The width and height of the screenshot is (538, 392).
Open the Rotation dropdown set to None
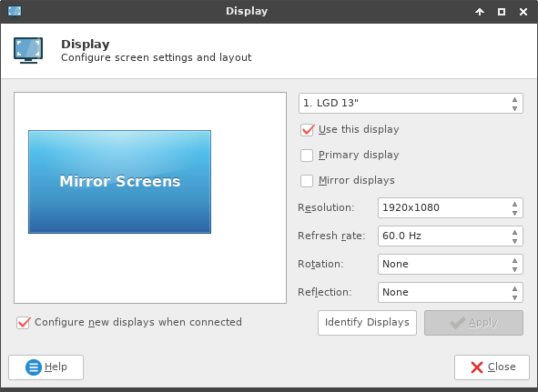pyautogui.click(x=451, y=264)
